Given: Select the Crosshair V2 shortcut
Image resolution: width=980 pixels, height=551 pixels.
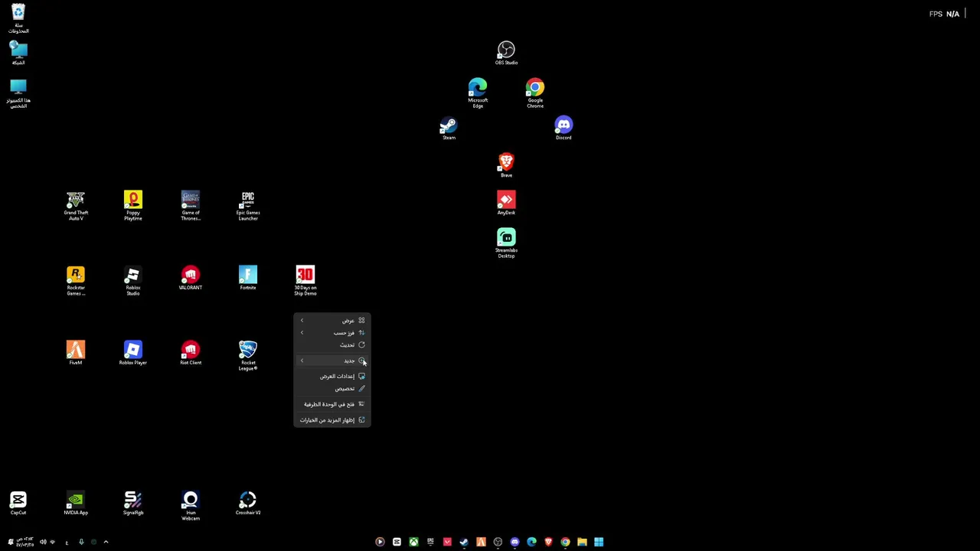Looking at the screenshot, I should (248, 503).
